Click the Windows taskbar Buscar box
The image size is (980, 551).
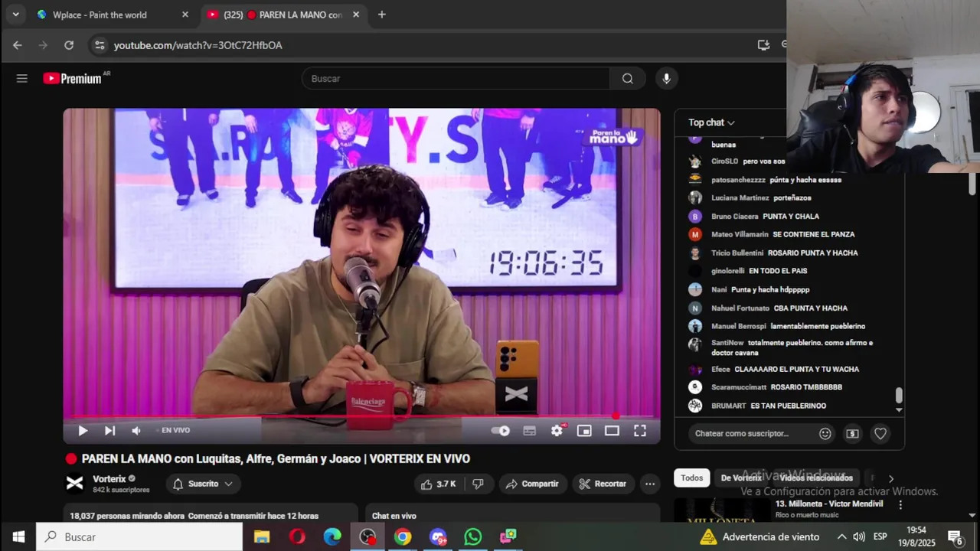139,537
